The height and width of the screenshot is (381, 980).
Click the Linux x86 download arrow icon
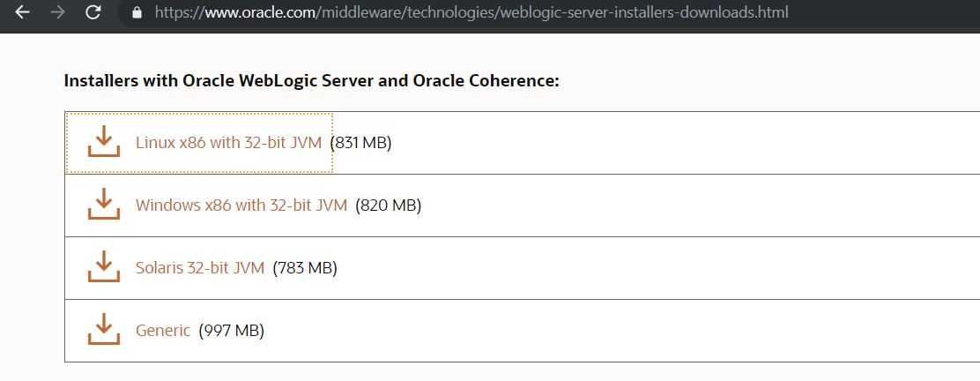pyautogui.click(x=104, y=142)
